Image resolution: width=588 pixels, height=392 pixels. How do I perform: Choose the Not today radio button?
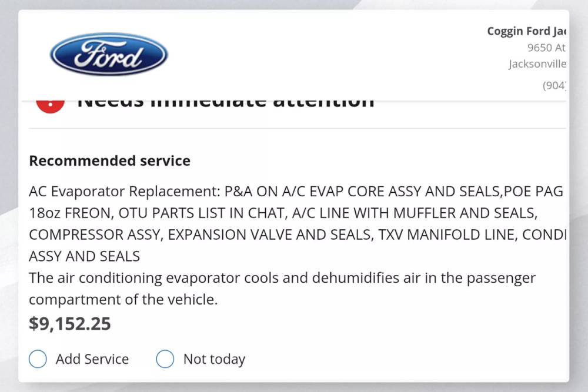(x=165, y=359)
